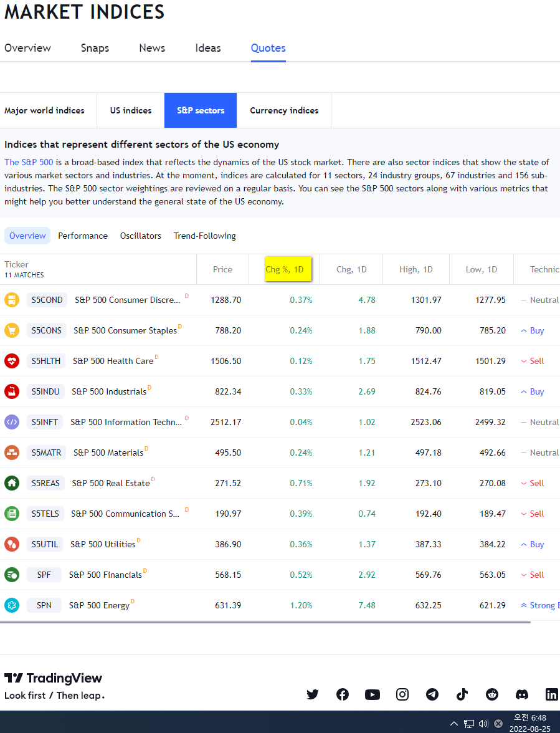Click the SPN energy icon
The height and width of the screenshot is (733, 560).
pos(12,605)
